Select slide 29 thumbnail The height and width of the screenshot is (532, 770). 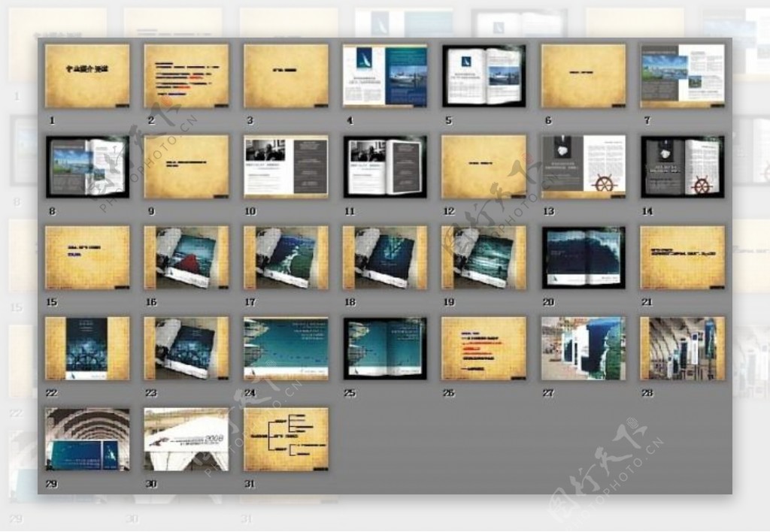pyautogui.click(x=87, y=440)
